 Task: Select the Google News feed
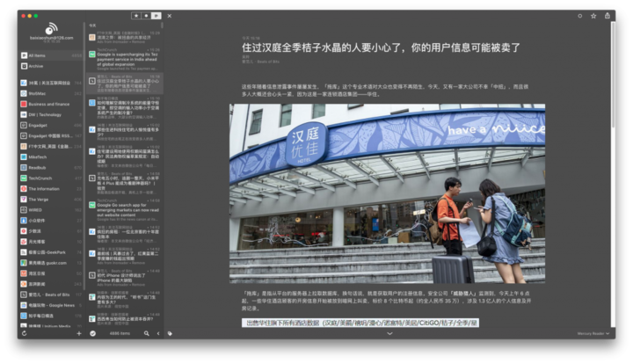[x=52, y=305]
